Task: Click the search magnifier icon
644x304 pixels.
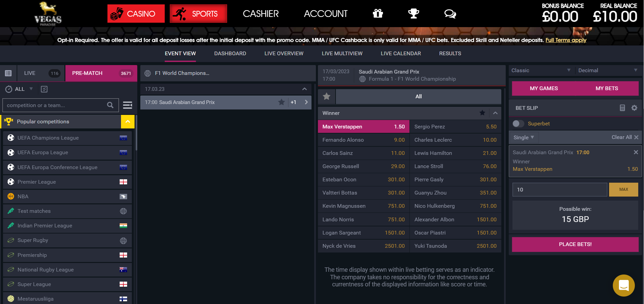Action: (110, 105)
